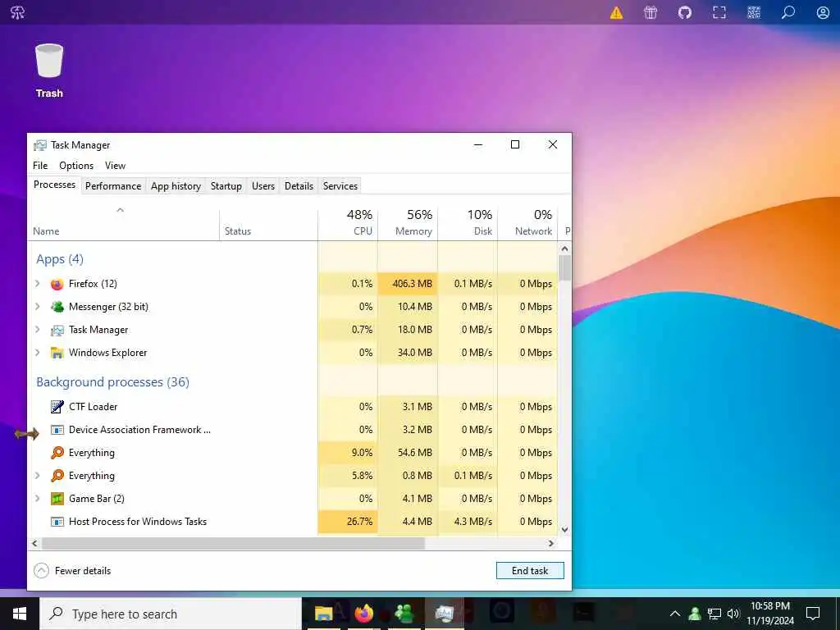Sort processes by Network column

coord(527,224)
